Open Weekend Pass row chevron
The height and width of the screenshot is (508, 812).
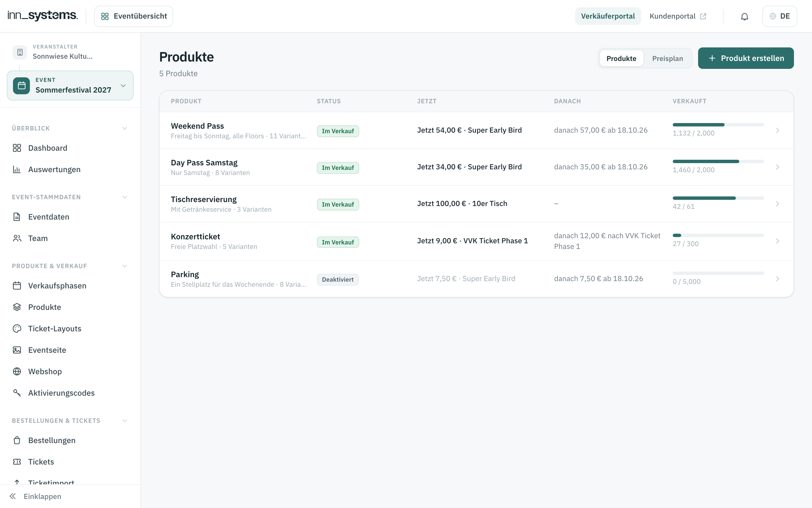pyautogui.click(x=777, y=130)
